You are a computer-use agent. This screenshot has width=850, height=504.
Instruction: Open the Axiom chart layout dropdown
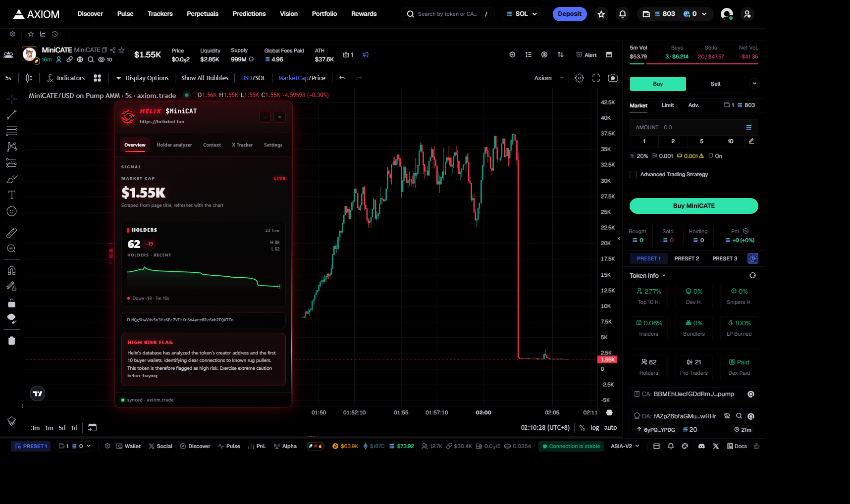point(549,78)
